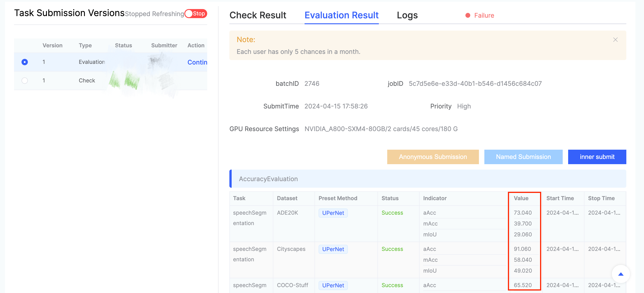The height and width of the screenshot is (293, 644).
Task: Click UPerNet tag in ADE20K row
Action: click(333, 213)
